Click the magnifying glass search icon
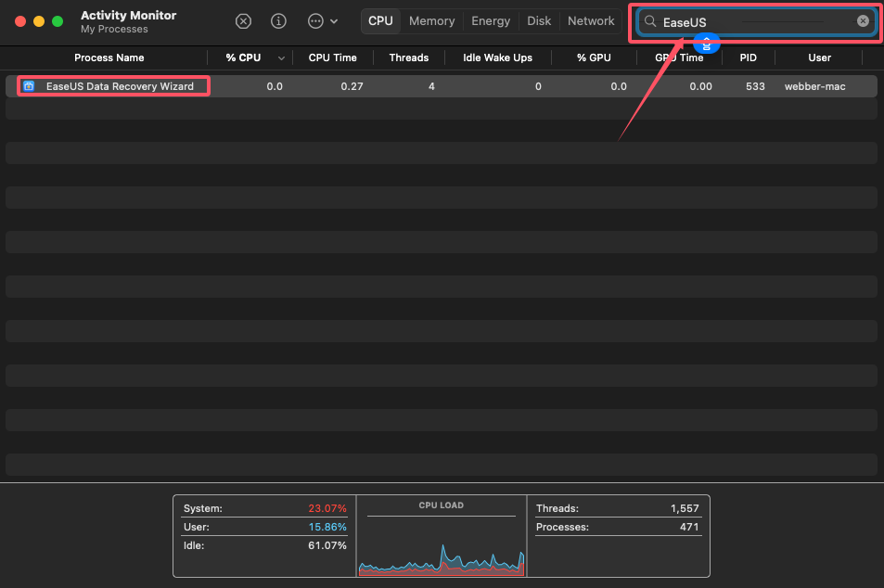 coord(650,21)
